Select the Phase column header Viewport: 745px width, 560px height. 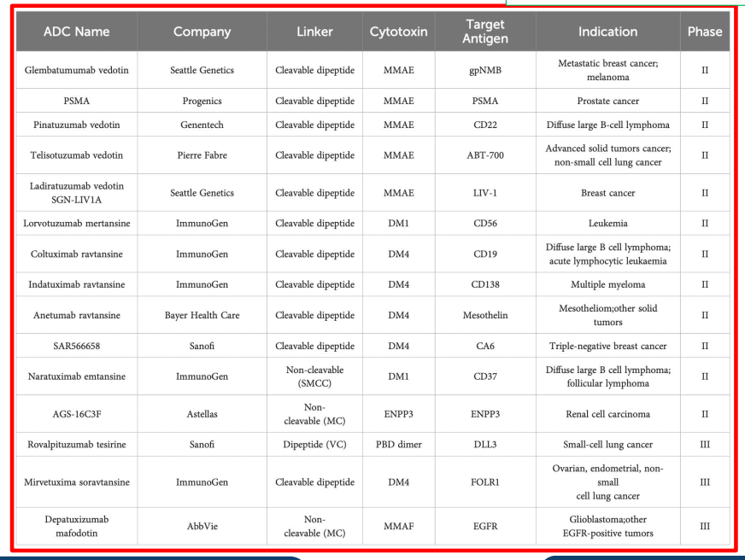tap(705, 32)
